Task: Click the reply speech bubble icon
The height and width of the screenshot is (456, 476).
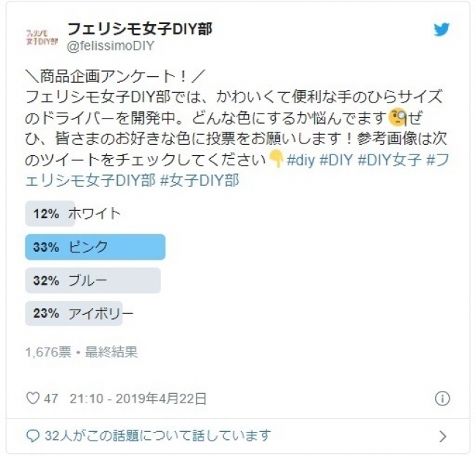Action: 33,436
